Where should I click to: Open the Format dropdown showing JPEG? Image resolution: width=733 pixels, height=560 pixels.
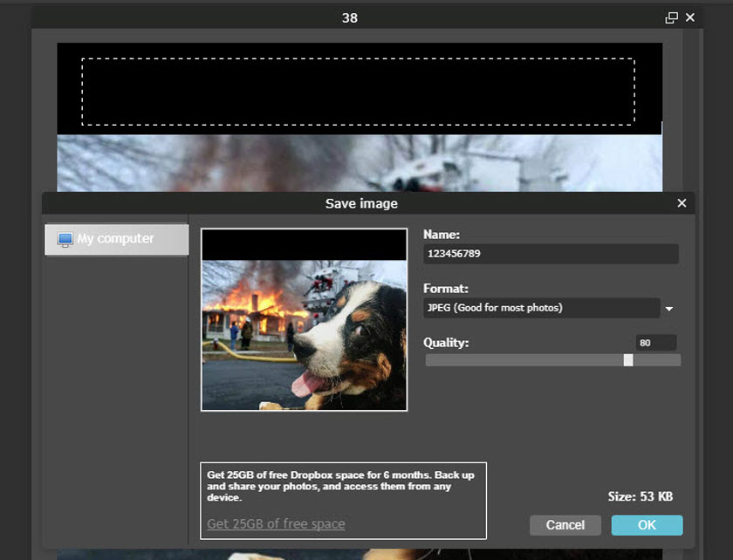pos(541,308)
